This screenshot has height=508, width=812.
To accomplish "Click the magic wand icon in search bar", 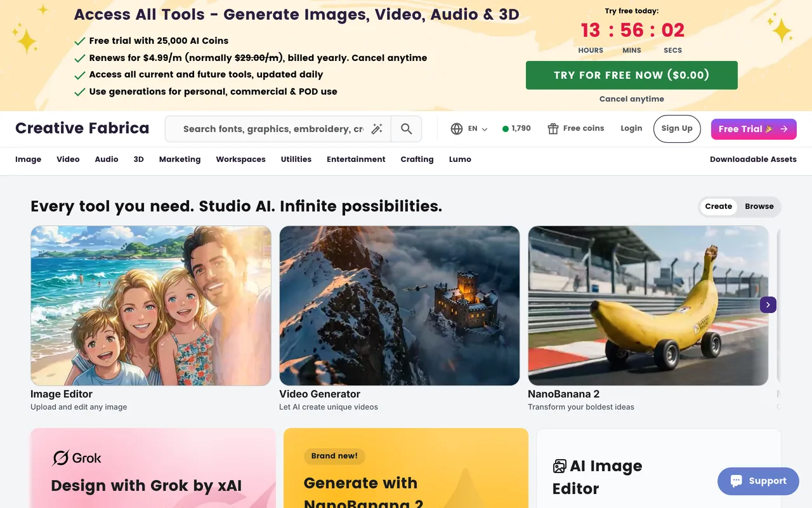I will [377, 129].
